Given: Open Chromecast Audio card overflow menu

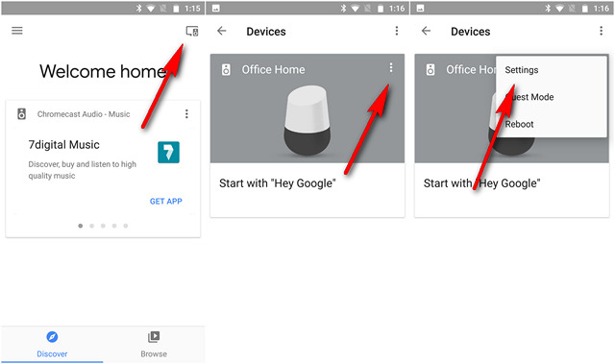Looking at the screenshot, I should coord(186,114).
